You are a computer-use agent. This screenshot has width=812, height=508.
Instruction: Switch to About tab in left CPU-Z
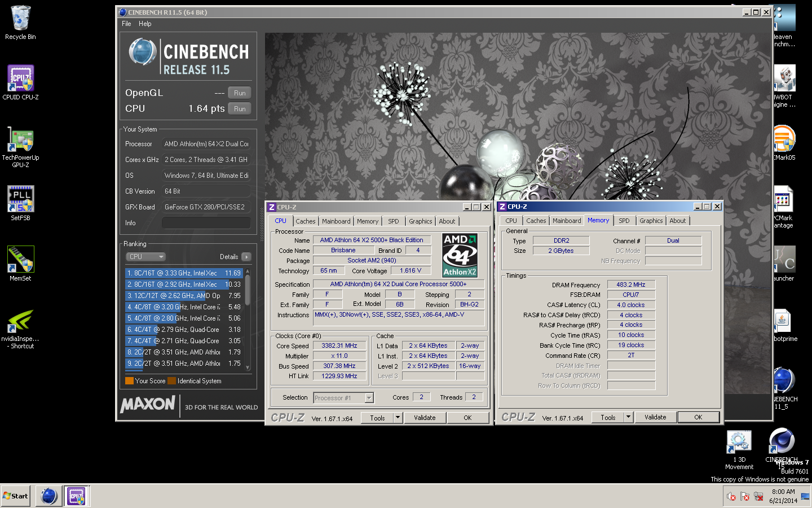[x=447, y=221]
